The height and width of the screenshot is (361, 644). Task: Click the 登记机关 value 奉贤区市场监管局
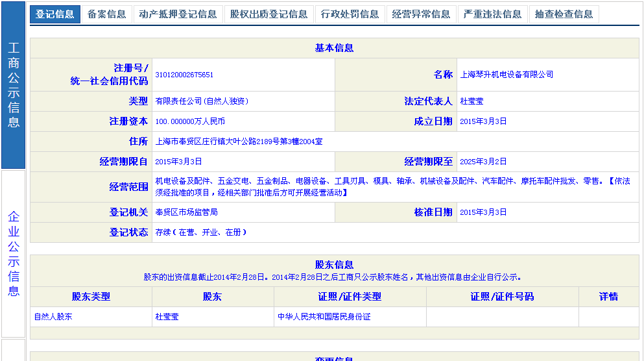186,212
